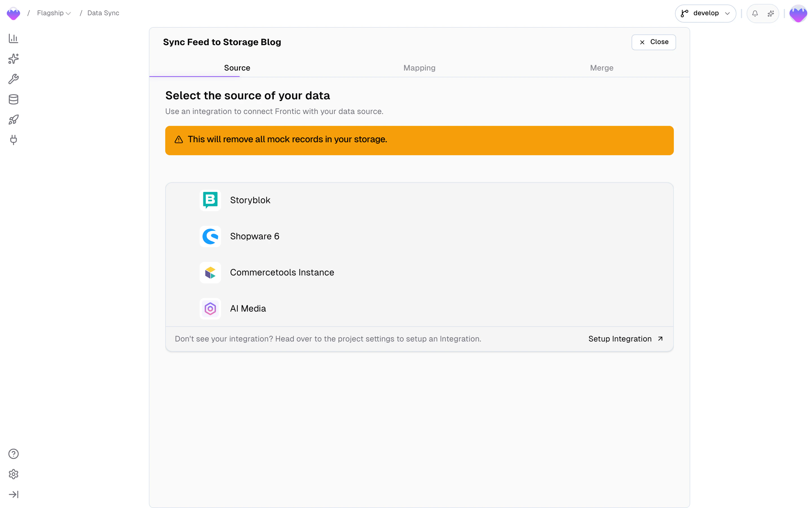Click the AI Media hexagon logo icon
812x508 pixels.
[210, 309]
